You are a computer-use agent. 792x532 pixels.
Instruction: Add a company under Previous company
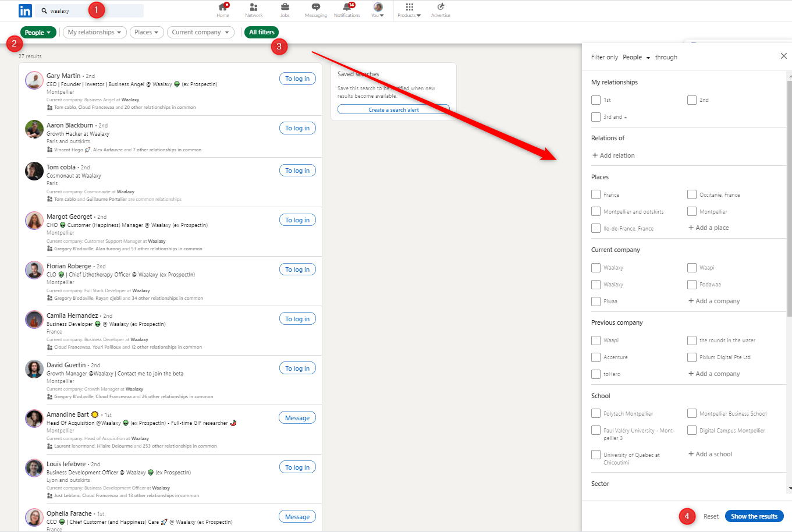tap(714, 374)
